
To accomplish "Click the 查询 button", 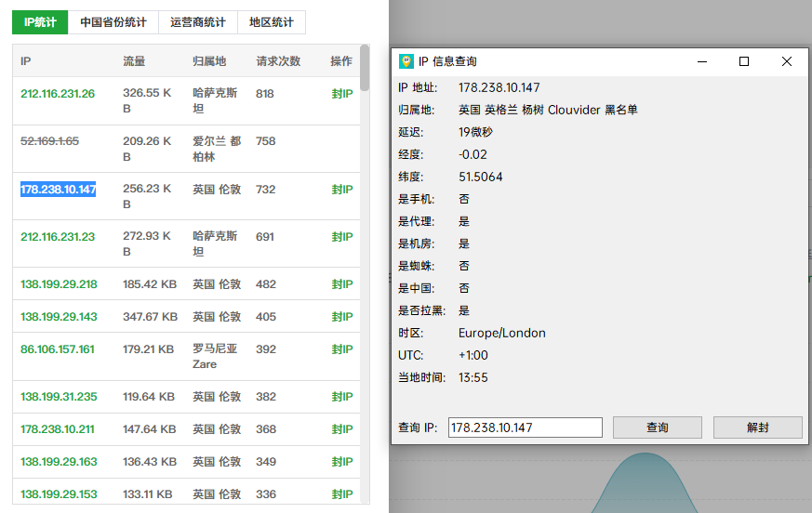I will click(658, 427).
